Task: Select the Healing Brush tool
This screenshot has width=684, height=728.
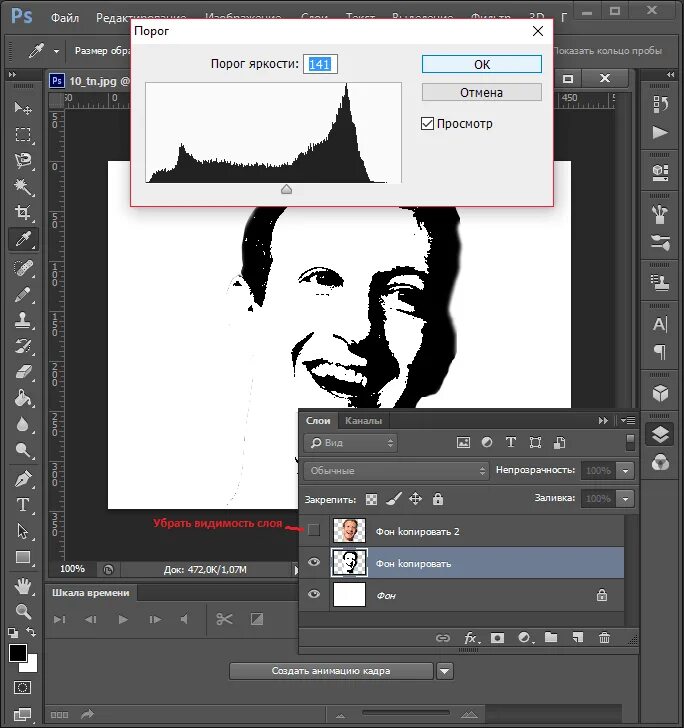Action: (x=22, y=268)
